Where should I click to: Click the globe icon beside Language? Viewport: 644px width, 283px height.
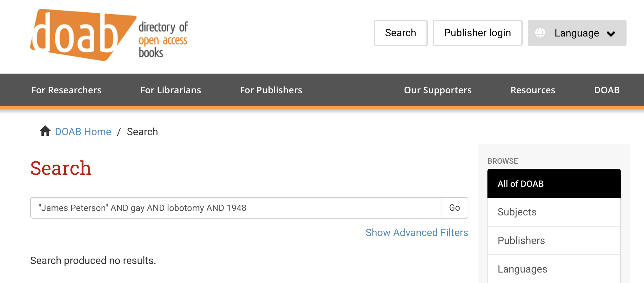tap(540, 33)
